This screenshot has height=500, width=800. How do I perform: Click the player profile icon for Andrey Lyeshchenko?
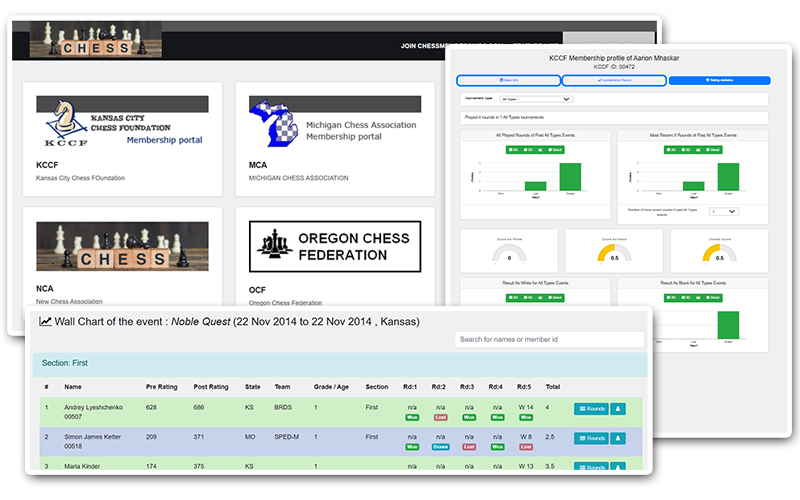[618, 408]
